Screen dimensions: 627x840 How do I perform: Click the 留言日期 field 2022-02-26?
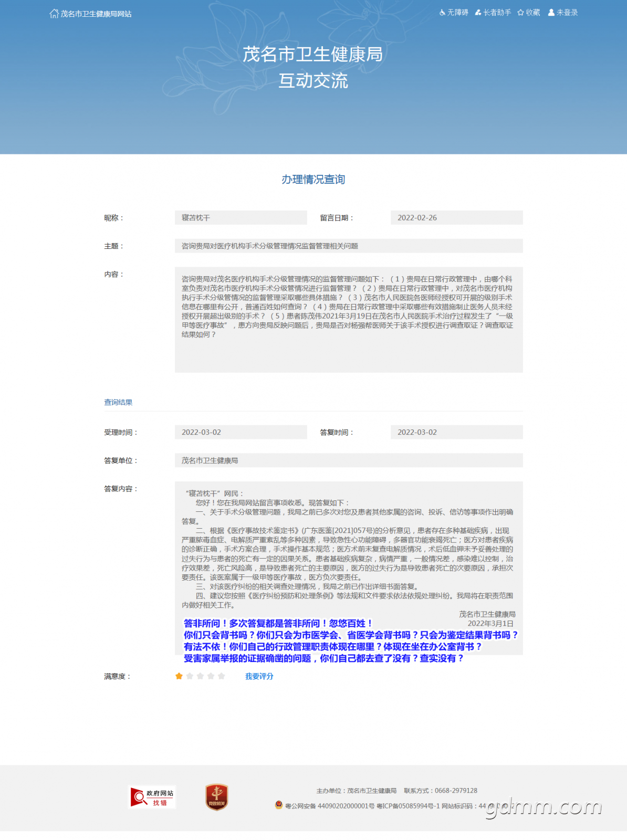457,218
